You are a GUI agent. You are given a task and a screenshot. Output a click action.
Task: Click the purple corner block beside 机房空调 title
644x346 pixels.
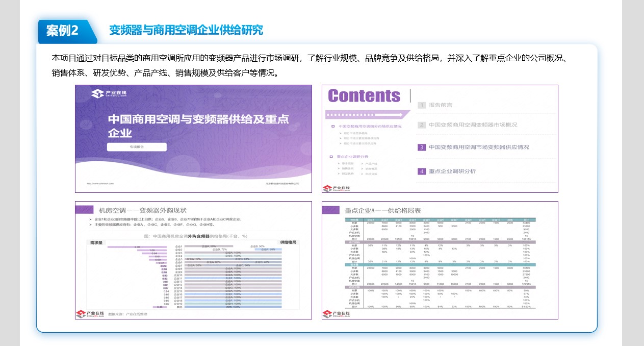(x=84, y=209)
